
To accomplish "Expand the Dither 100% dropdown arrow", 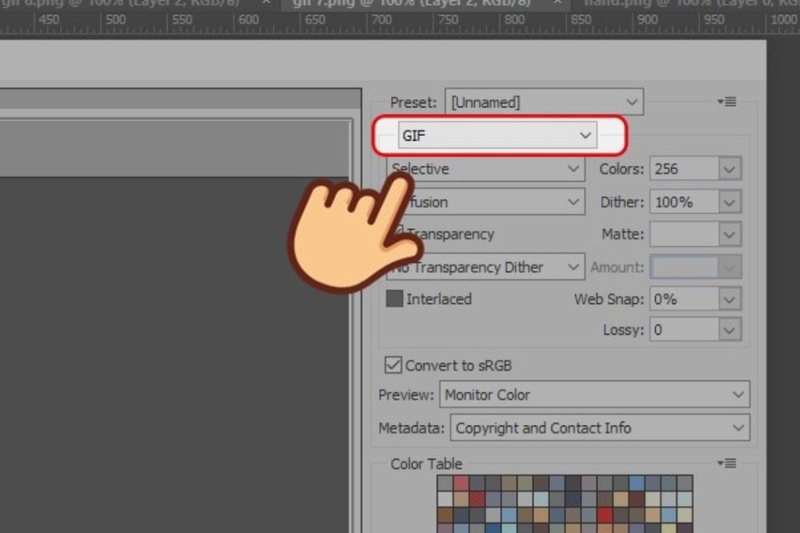I will 730,202.
